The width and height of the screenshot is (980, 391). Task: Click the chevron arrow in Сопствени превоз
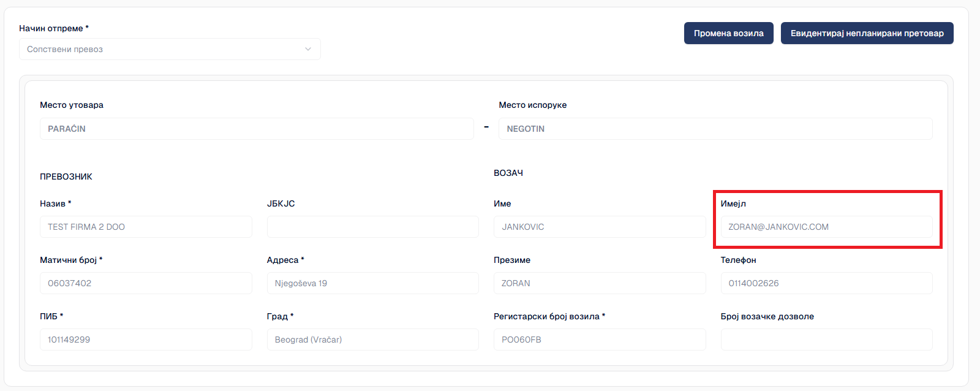click(308, 49)
